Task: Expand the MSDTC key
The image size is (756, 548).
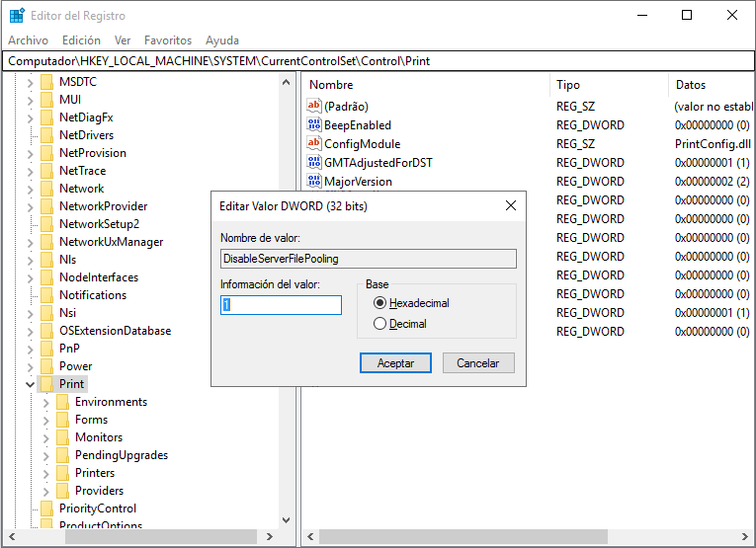Action: pyautogui.click(x=30, y=82)
